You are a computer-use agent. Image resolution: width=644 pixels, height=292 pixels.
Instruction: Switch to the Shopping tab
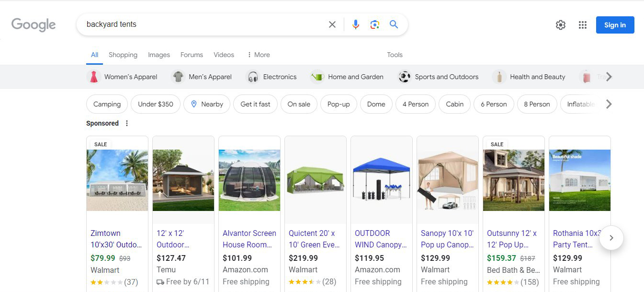tap(123, 55)
